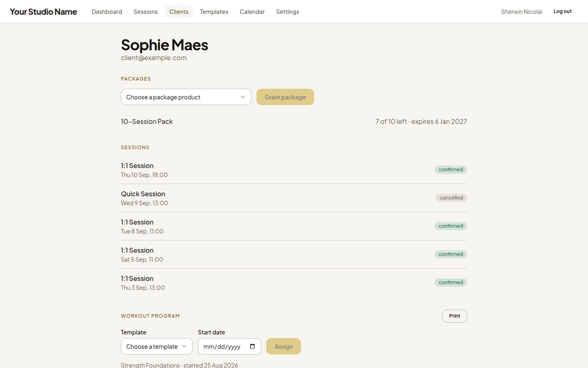Log out of the account
Screen dimensions: 588x368
coord(562,12)
